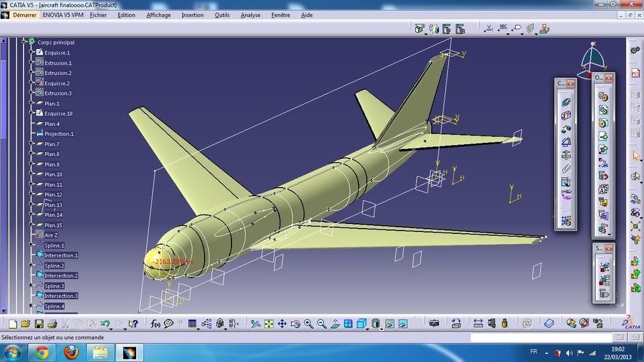The height and width of the screenshot is (362, 644).
Task: Select the Fit All In view icon
Action: (x=268, y=324)
